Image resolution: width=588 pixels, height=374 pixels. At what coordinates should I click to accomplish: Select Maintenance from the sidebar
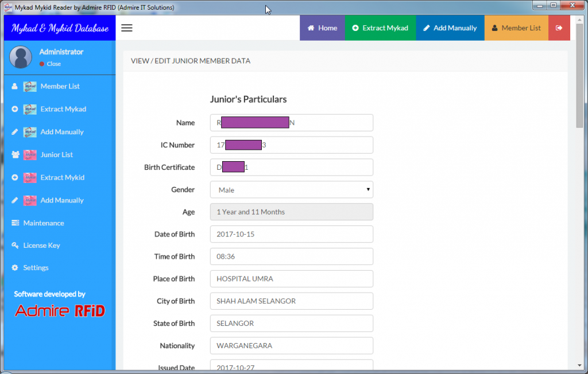tap(43, 223)
